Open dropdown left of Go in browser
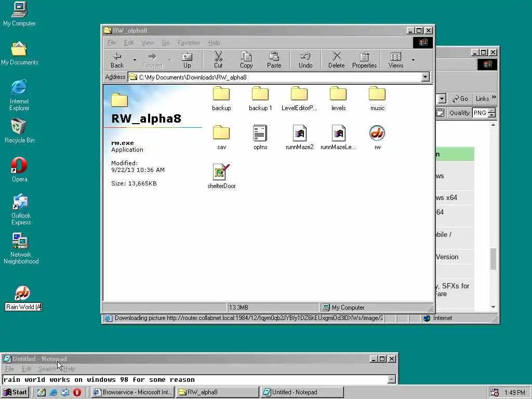The height and width of the screenshot is (399, 532). tap(442, 99)
